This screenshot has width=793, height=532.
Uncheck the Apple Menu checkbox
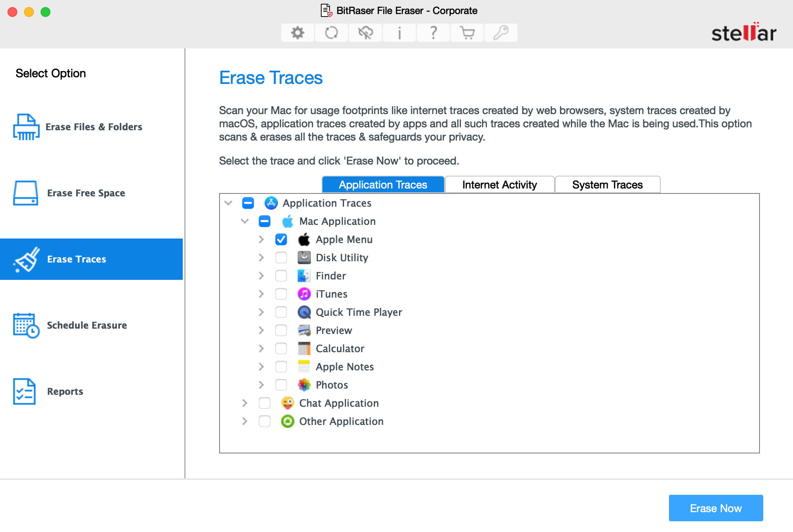click(281, 239)
